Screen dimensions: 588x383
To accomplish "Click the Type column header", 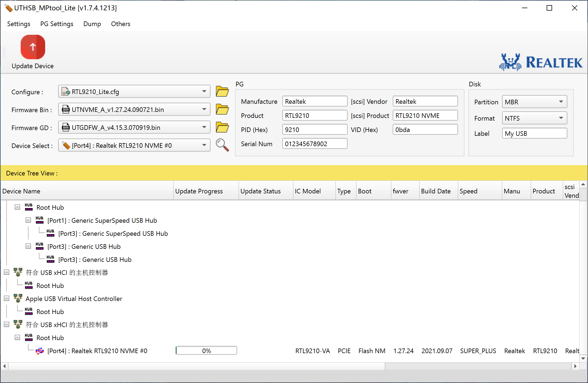I will [346, 191].
